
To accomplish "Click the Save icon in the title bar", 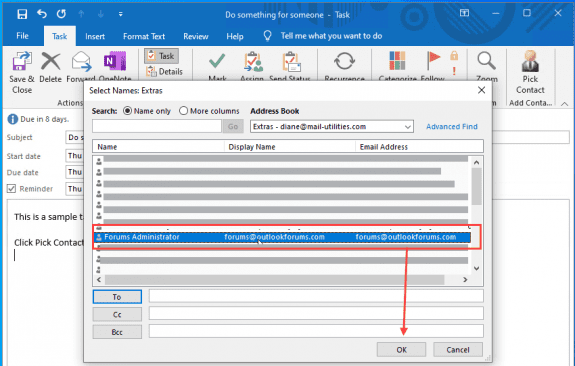I will 22,14.
